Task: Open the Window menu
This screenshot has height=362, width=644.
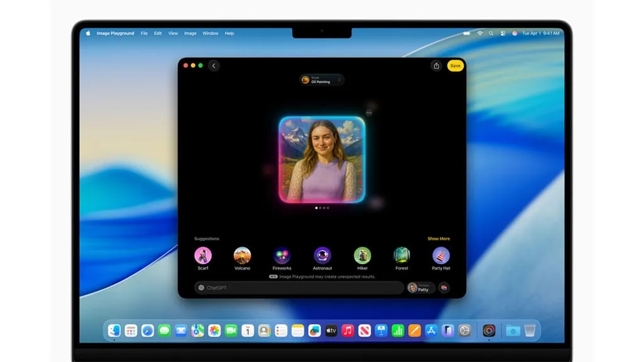Action: coord(210,33)
